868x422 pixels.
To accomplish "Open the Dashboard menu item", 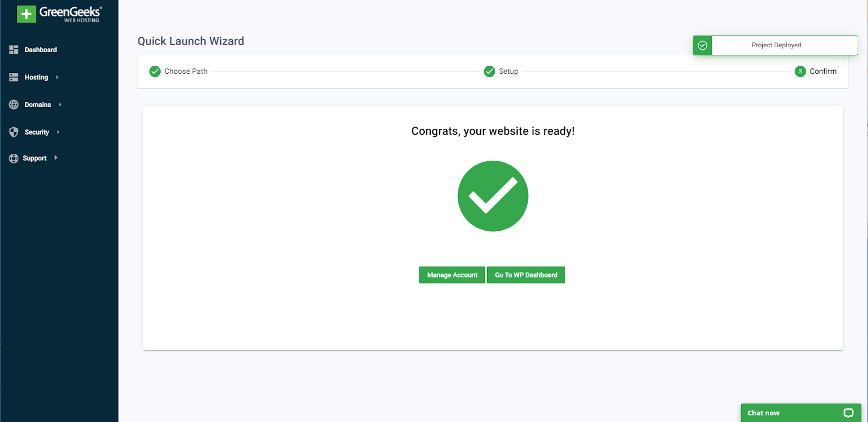I will pyautogui.click(x=41, y=49).
